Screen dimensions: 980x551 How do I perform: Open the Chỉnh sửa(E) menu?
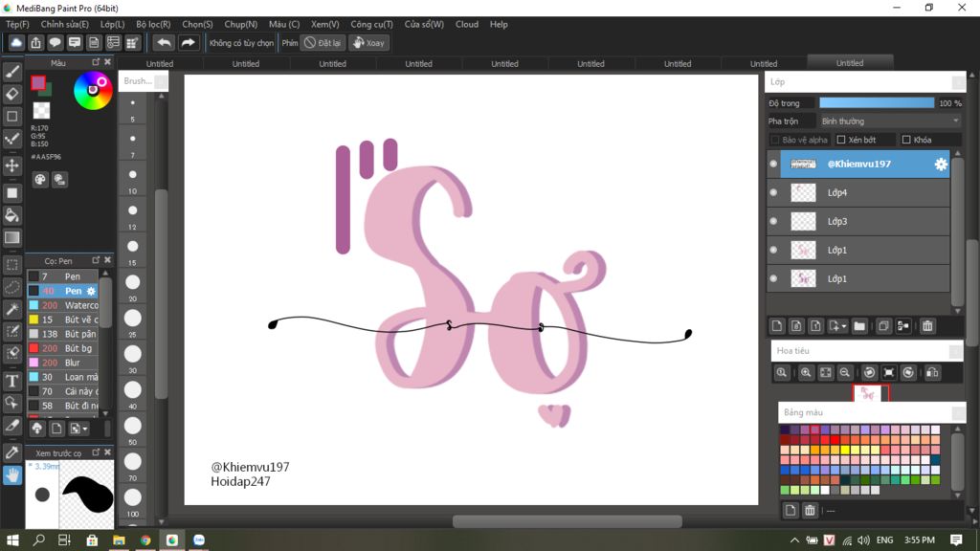pos(64,24)
